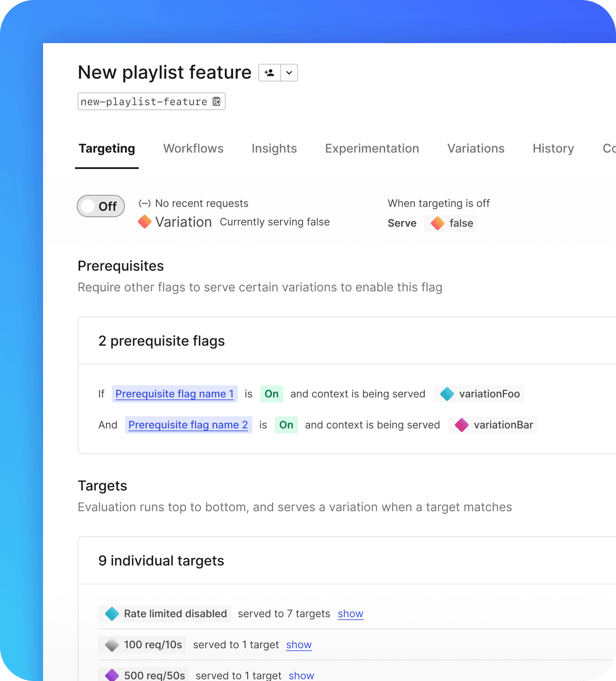Screen dimensions: 616x681
Task: Click the teal variationFoo diamond icon
Action: [x=447, y=394]
